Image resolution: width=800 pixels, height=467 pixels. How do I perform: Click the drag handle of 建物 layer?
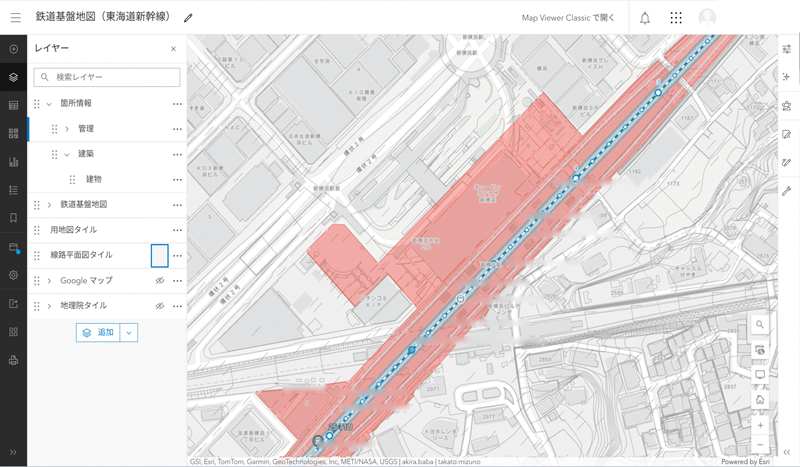[72, 179]
